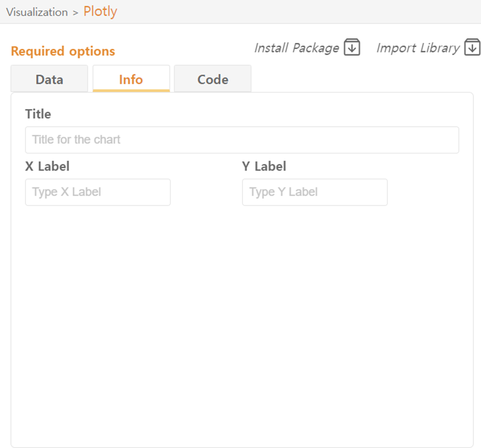Click the X Label caption
Image resolution: width=481 pixels, height=448 pixels.
coord(47,166)
